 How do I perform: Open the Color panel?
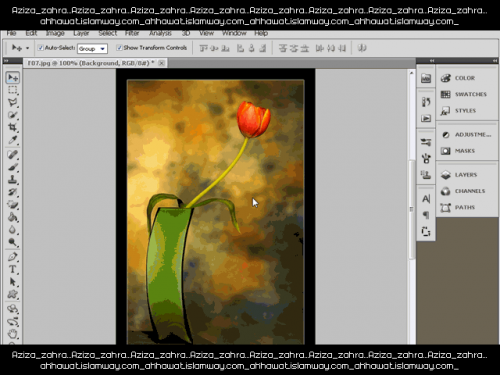pos(465,78)
